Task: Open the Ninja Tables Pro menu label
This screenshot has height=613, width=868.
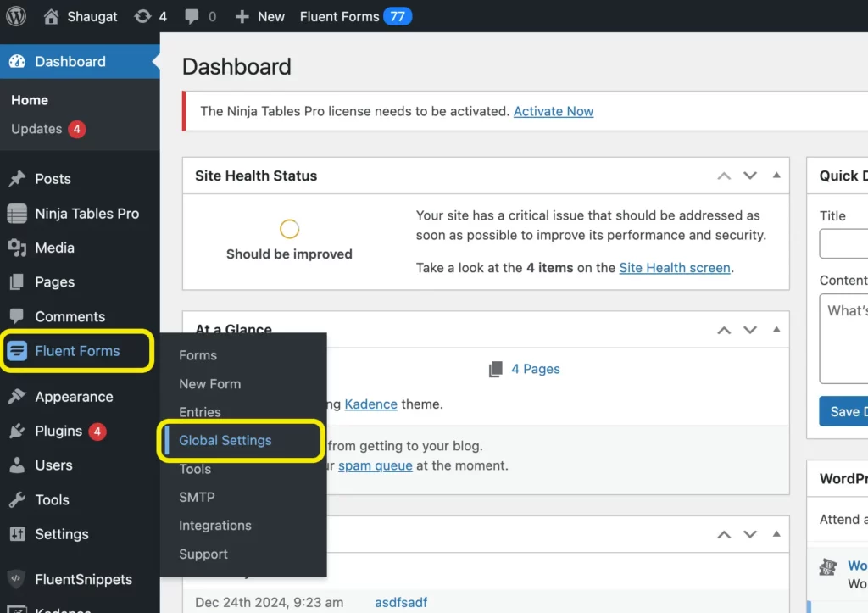Action: 87,213
